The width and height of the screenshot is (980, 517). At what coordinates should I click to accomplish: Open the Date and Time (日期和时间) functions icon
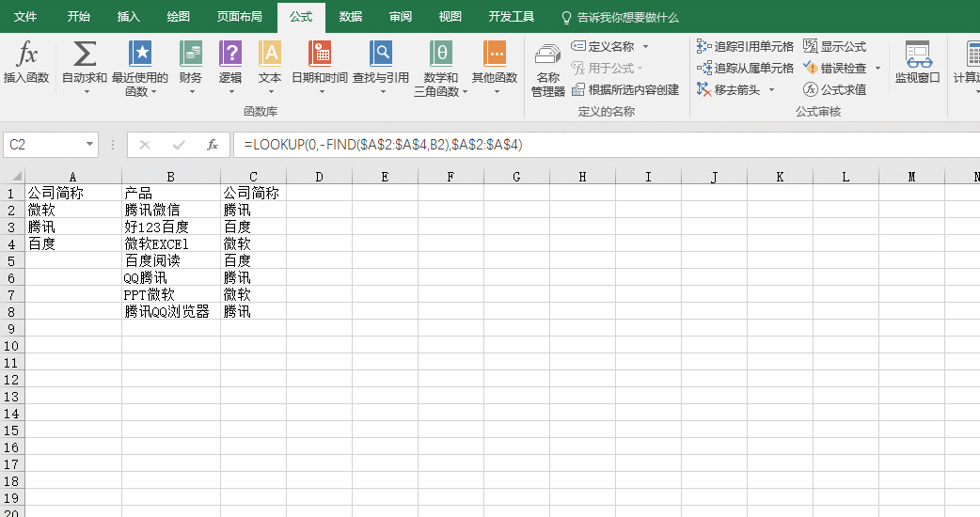click(x=320, y=56)
